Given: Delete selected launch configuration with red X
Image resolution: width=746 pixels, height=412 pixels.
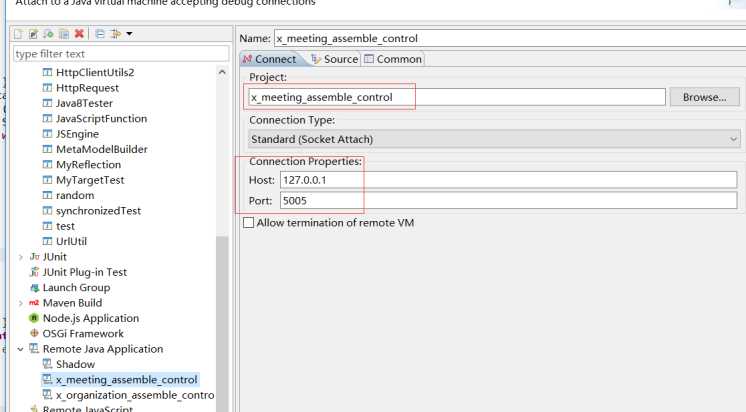Looking at the screenshot, I should 79,33.
